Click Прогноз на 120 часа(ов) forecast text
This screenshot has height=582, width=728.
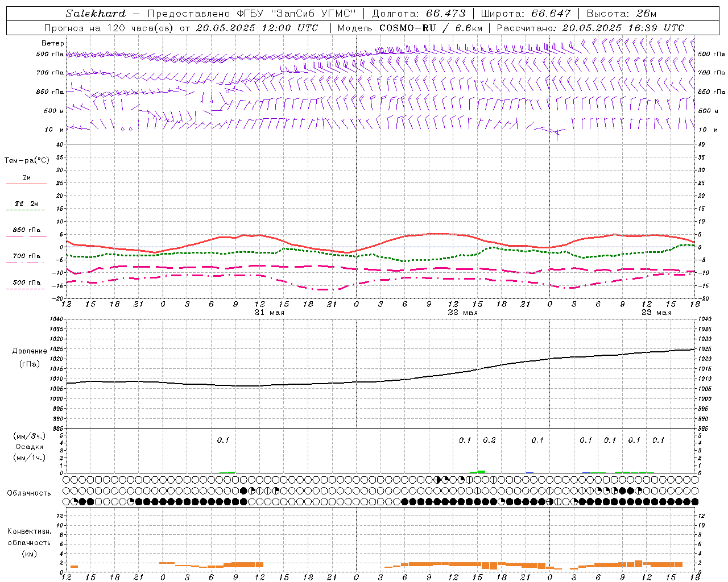[109, 28]
